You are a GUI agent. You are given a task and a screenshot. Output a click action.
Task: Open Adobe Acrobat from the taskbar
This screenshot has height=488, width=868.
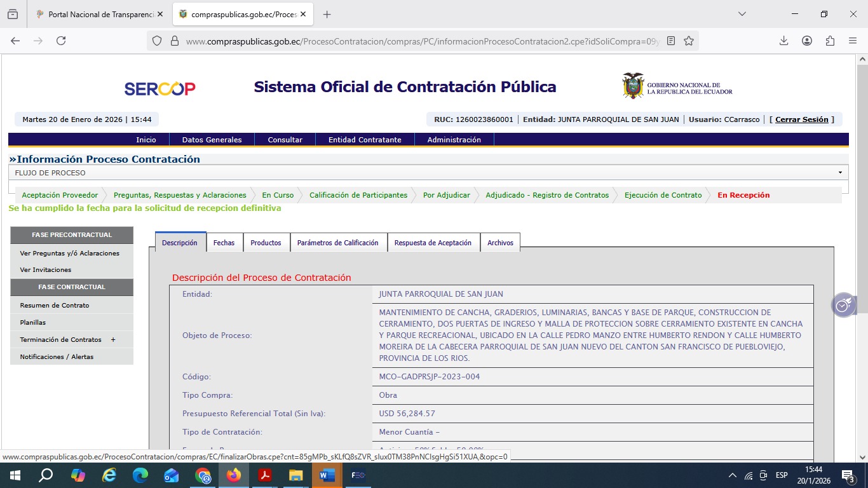(265, 475)
